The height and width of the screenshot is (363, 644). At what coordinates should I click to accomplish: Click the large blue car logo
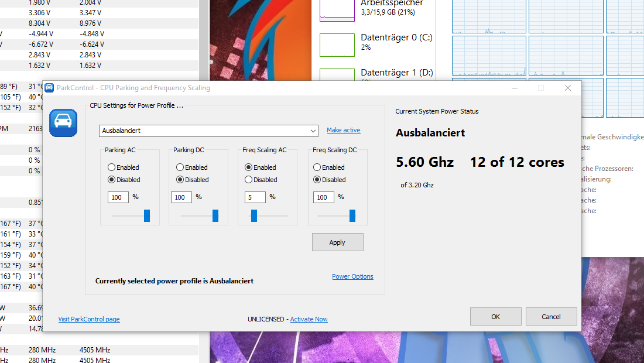[x=63, y=123]
